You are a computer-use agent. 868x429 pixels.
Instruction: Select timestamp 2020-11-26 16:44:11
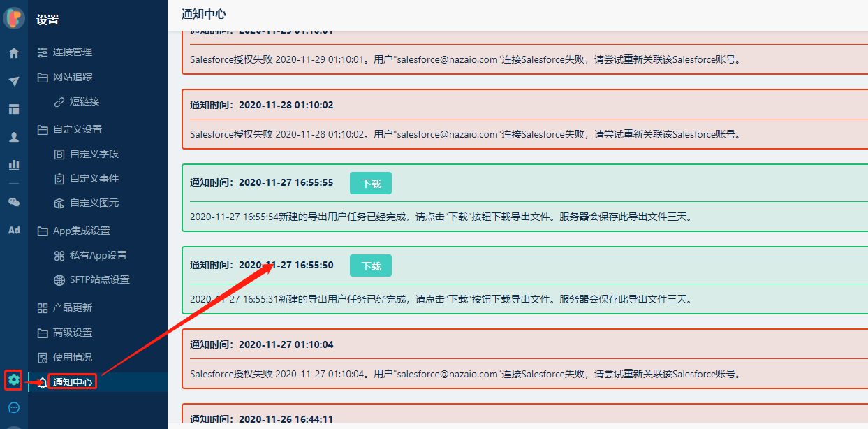286,419
